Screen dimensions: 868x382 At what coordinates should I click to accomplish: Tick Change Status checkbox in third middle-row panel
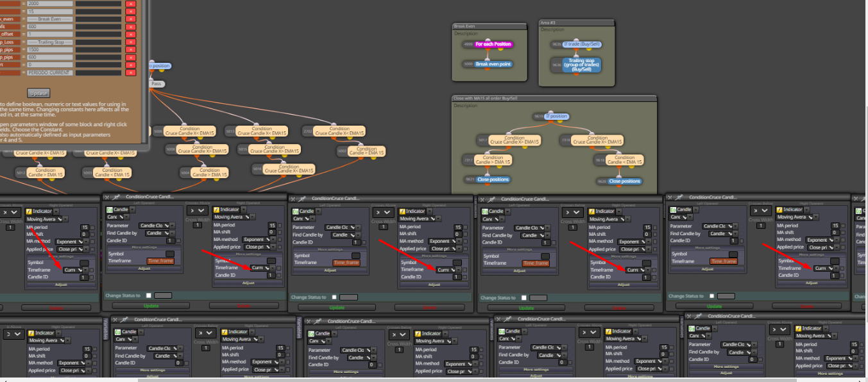524,297
